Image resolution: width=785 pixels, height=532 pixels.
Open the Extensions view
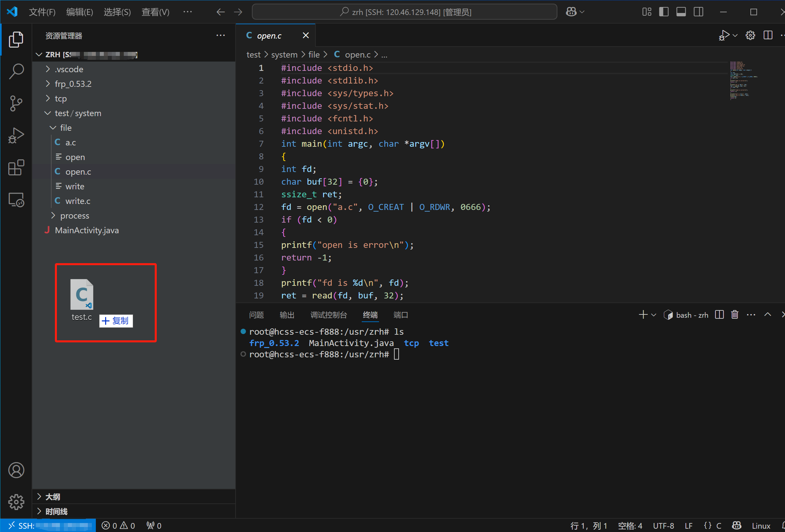(16, 168)
